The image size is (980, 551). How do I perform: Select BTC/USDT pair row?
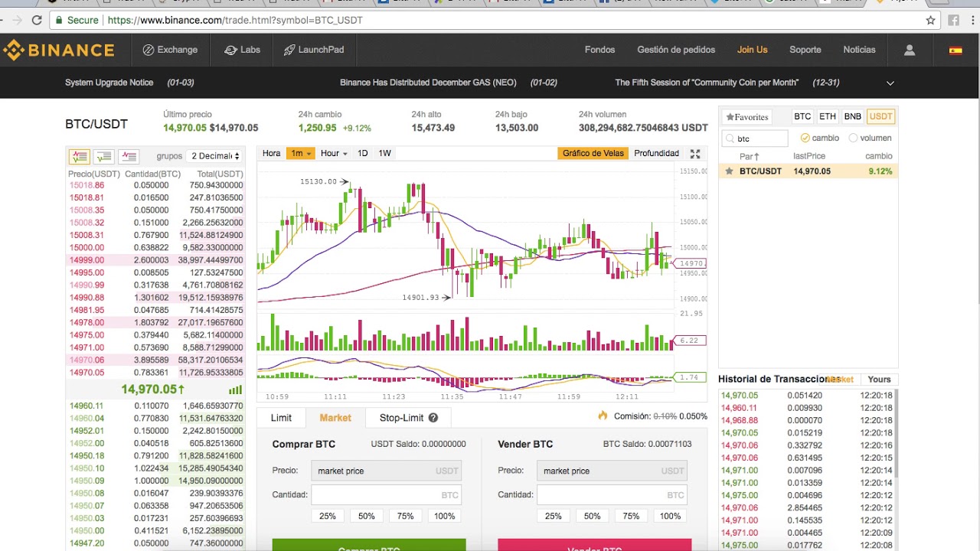808,171
